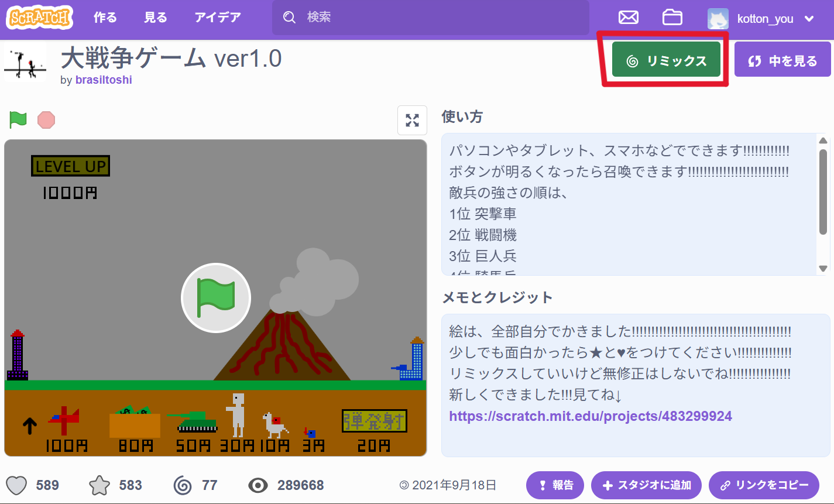
Task: Click the project thumbnail beside the title
Action: [25, 63]
